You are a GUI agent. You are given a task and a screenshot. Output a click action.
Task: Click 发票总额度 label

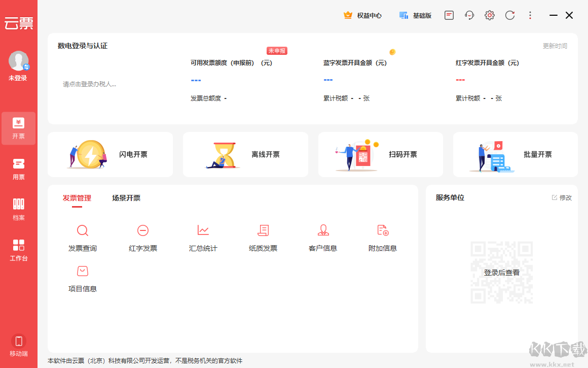205,98
